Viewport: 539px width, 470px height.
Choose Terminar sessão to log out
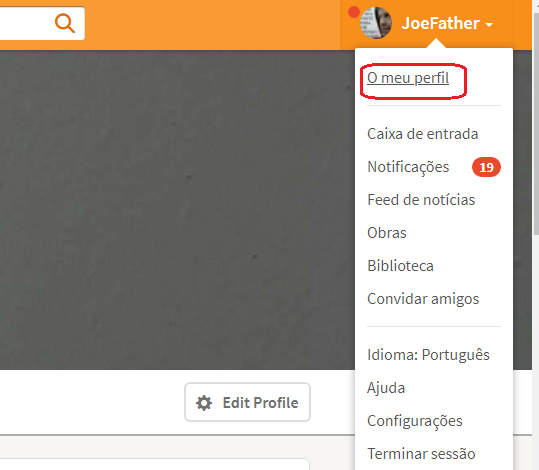point(421,454)
